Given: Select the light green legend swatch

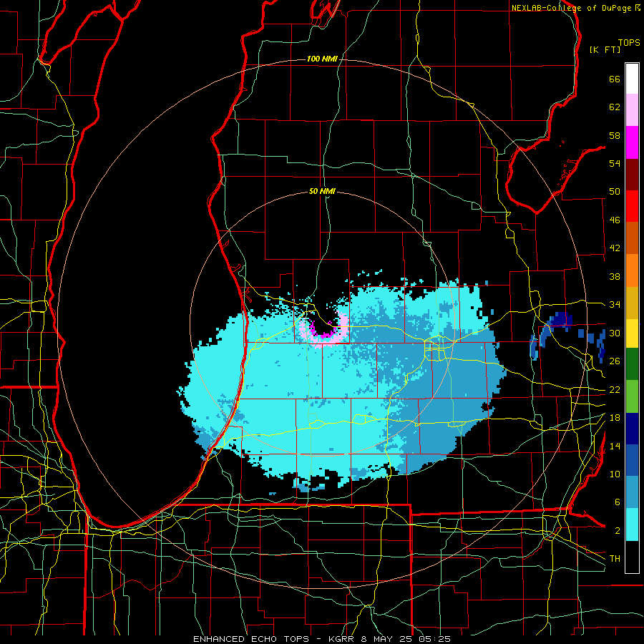Looking at the screenshot, I should click(x=632, y=396).
